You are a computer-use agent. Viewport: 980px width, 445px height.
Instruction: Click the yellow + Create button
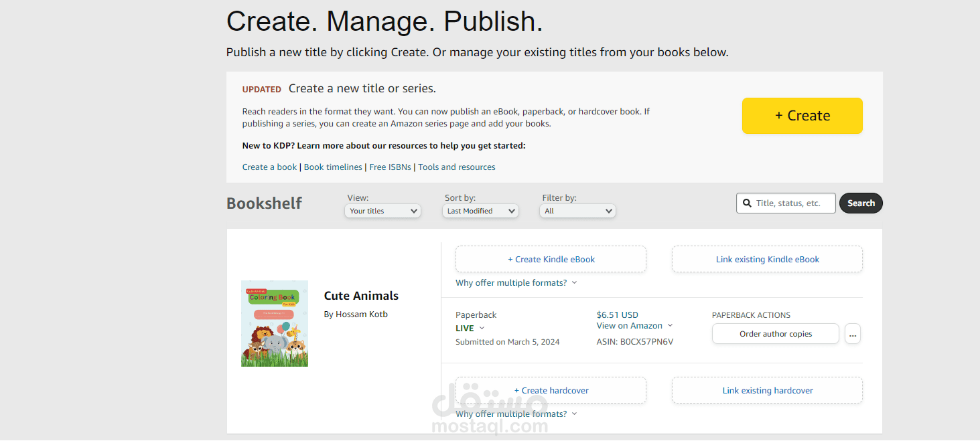point(802,116)
